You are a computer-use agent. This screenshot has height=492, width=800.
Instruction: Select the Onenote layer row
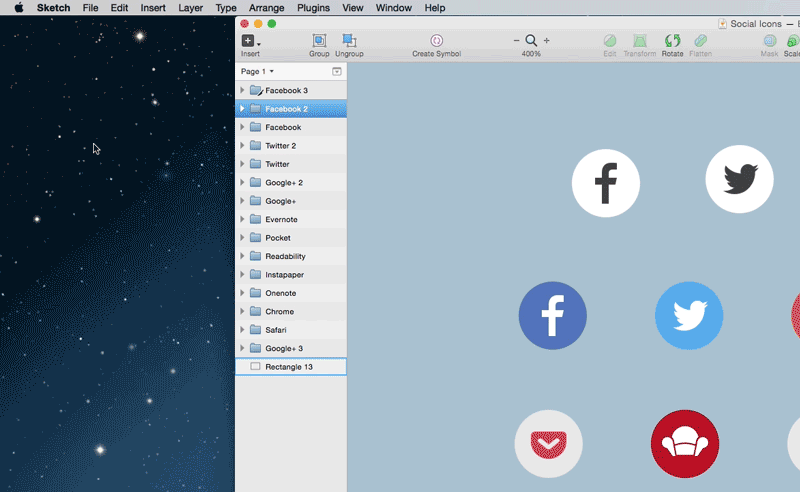point(291,293)
